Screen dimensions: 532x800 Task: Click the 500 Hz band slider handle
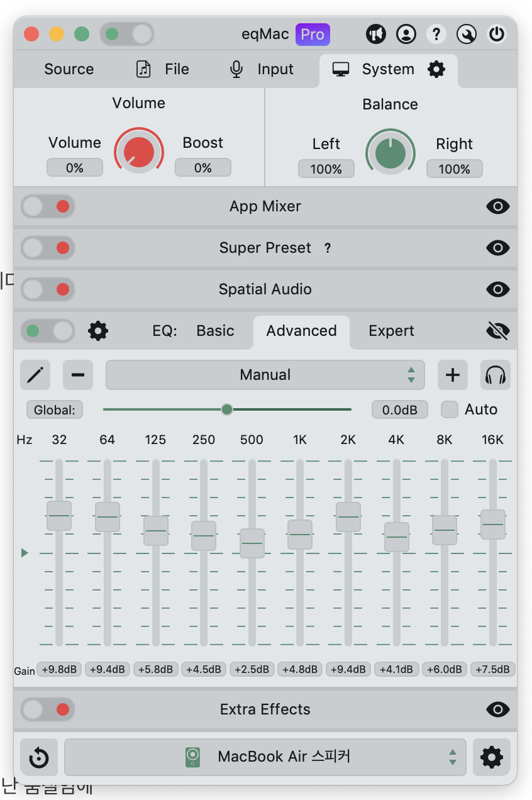click(252, 543)
